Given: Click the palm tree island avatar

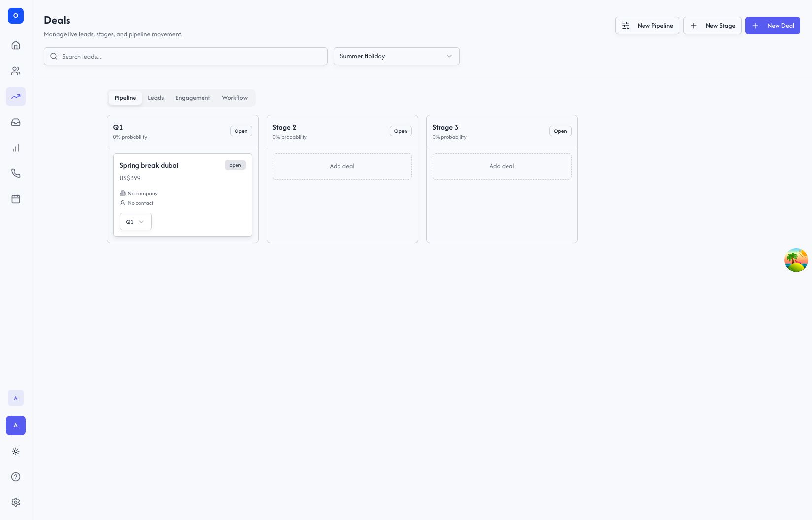Looking at the screenshot, I should tap(796, 260).
